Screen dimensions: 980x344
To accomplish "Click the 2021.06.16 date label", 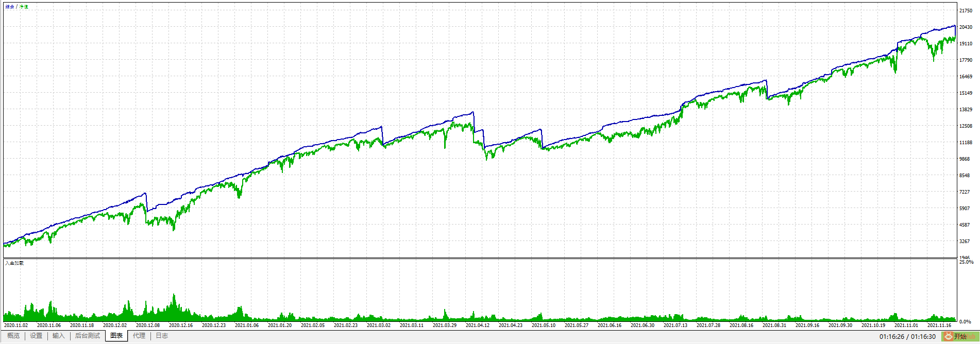I will (610, 325).
